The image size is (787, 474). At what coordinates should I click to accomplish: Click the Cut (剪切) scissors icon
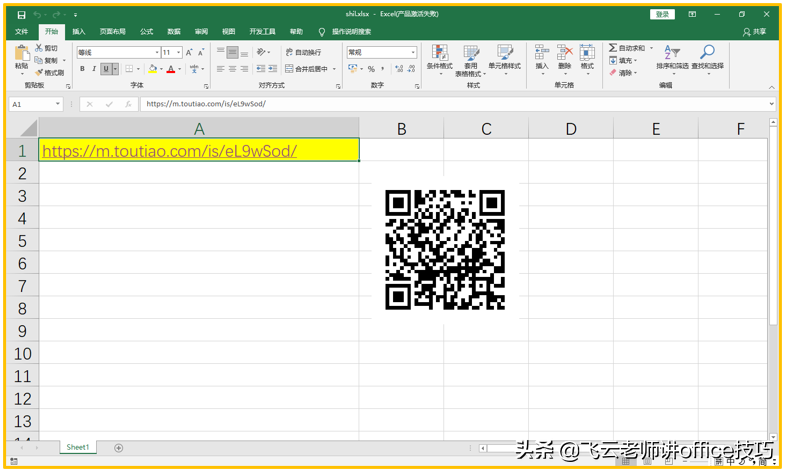39,48
